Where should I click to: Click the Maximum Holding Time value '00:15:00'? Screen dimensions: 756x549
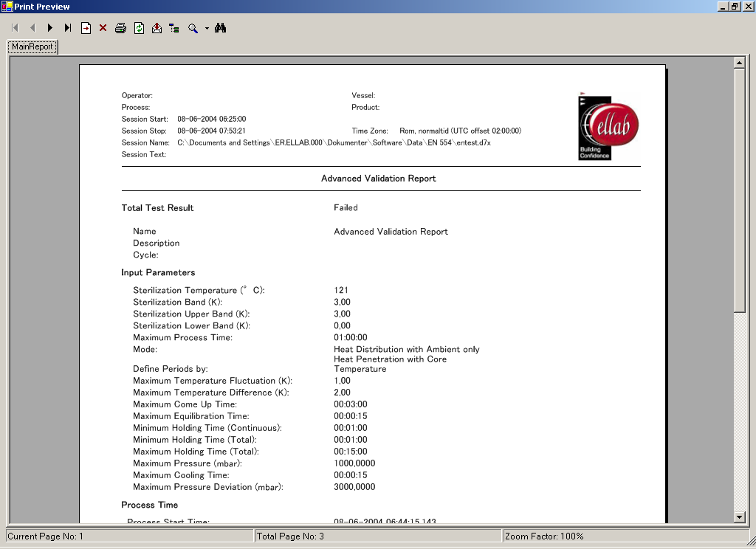click(351, 452)
